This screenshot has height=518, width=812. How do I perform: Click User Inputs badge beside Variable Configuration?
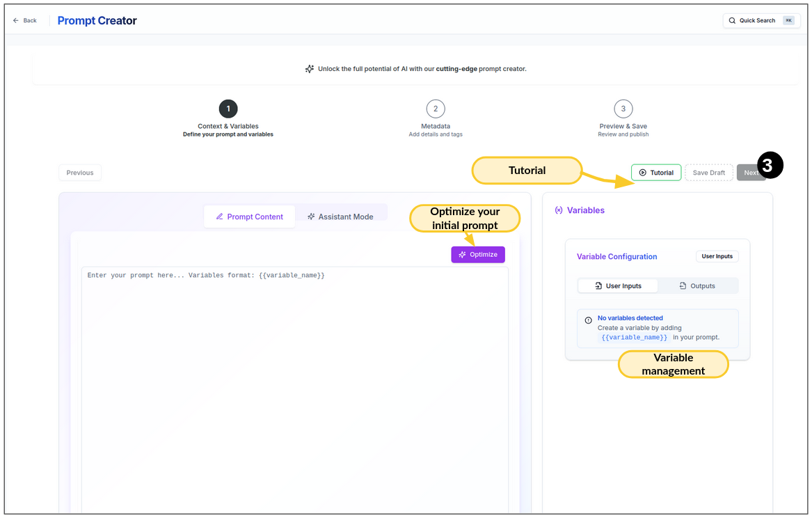pyautogui.click(x=717, y=256)
